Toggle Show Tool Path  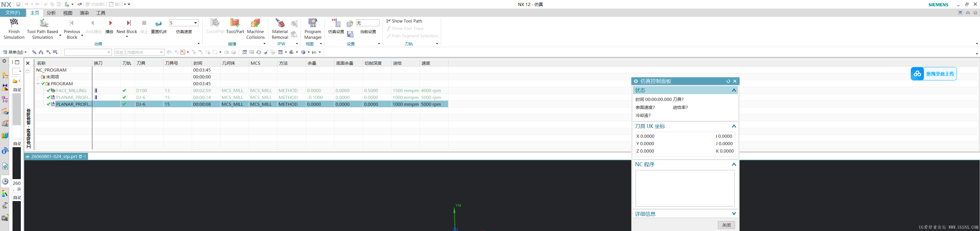404,21
